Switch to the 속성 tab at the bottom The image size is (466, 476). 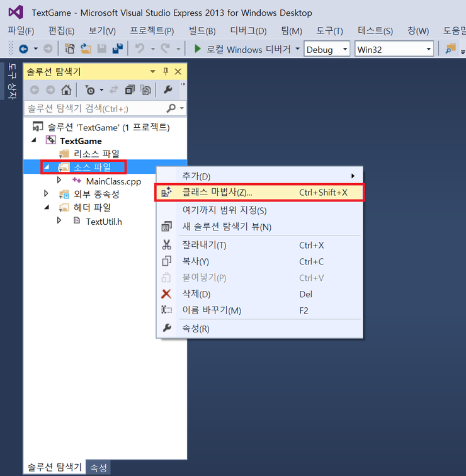click(99, 467)
